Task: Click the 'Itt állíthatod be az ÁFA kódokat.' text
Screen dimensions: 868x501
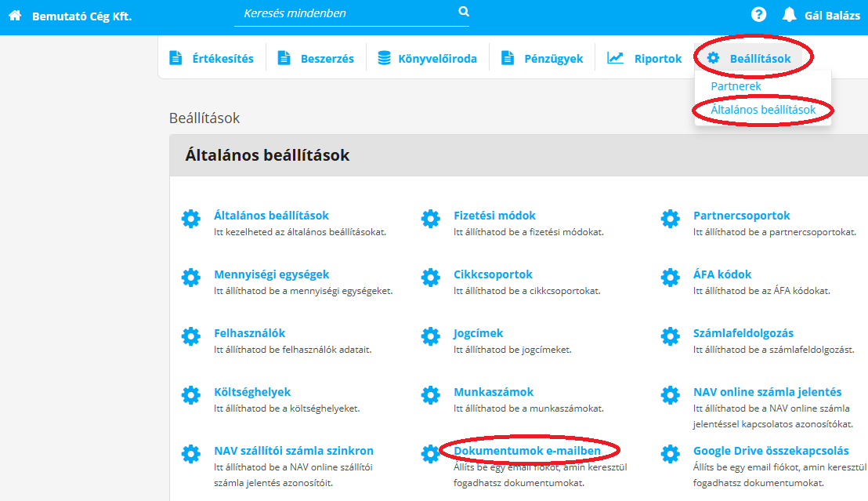Action: (761, 291)
